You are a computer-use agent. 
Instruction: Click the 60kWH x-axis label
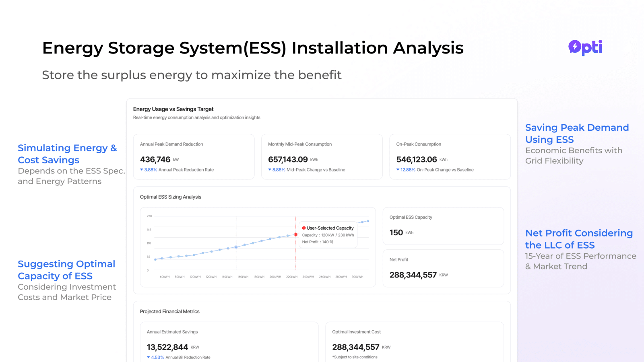165,277
